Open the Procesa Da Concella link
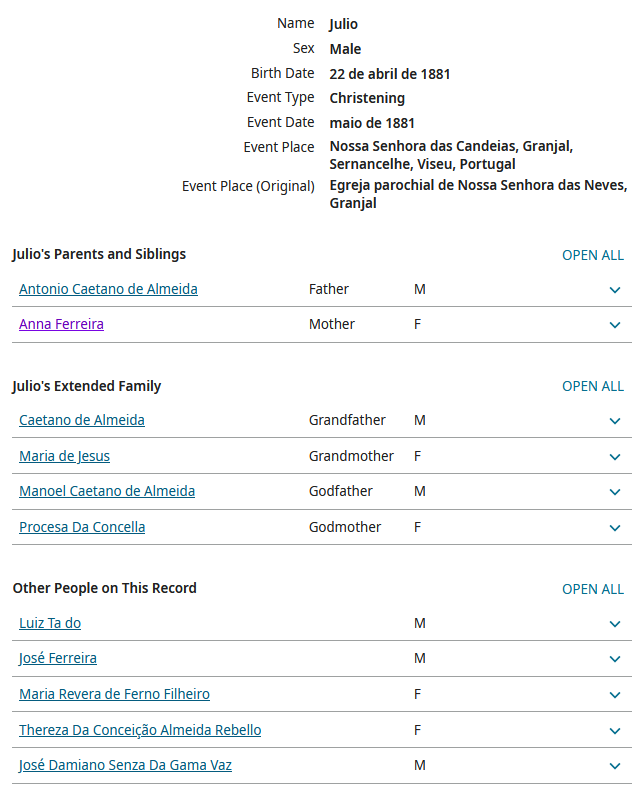The width and height of the screenshot is (637, 800). [82, 527]
